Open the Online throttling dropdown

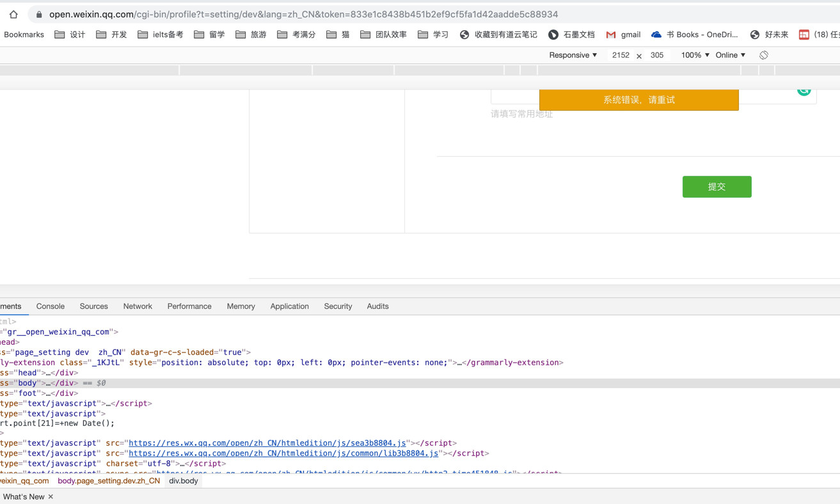(731, 55)
